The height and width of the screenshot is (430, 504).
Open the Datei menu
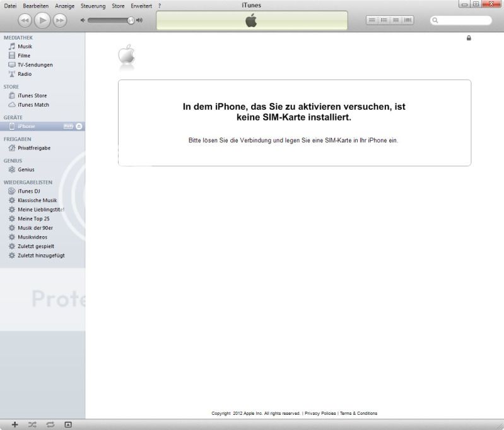(10, 6)
